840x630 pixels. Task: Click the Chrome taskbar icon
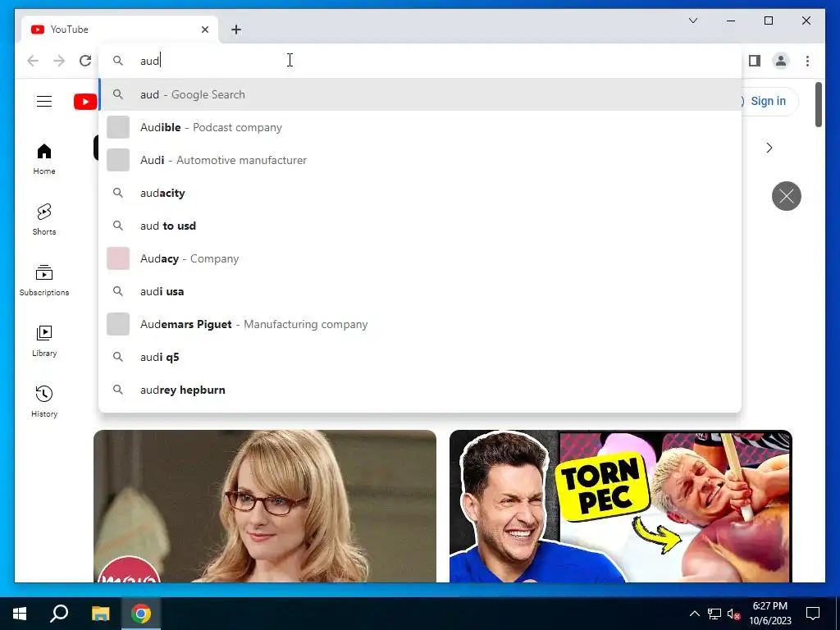pyautogui.click(x=141, y=614)
